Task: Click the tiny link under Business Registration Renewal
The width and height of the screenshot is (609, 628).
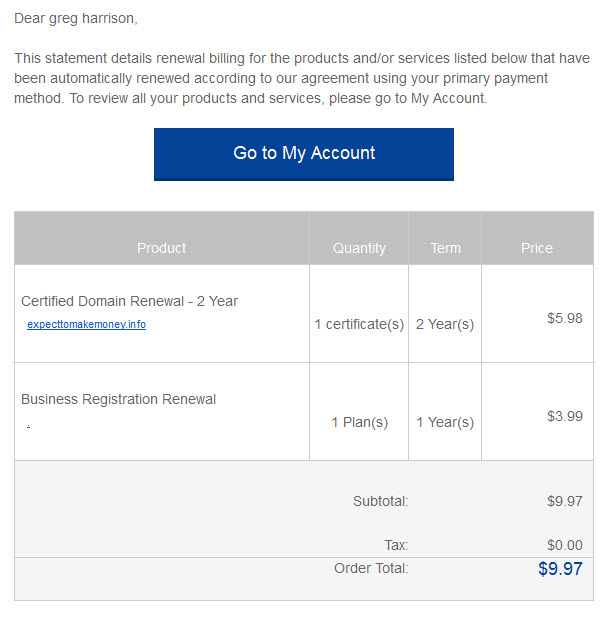Action: [28, 426]
